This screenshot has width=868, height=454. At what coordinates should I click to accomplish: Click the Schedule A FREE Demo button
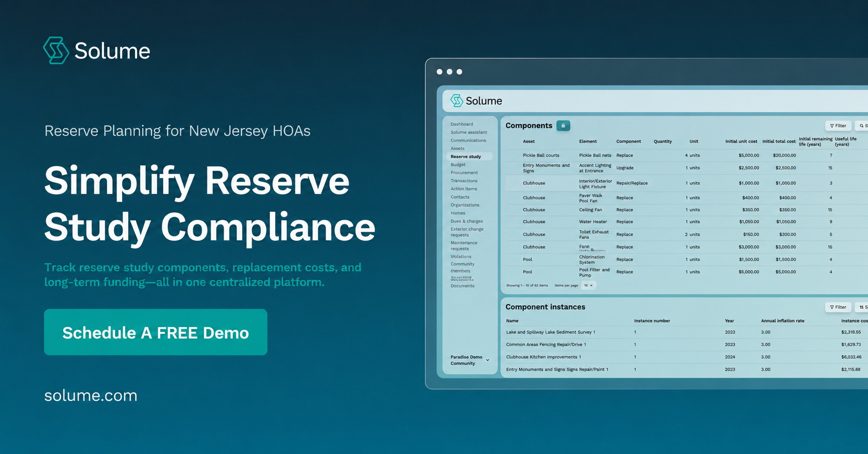click(x=156, y=332)
